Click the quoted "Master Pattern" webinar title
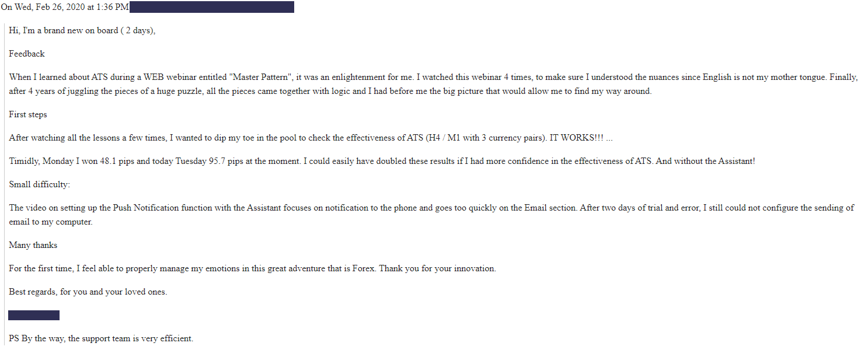Screen dimensions: 868x350 [262, 77]
